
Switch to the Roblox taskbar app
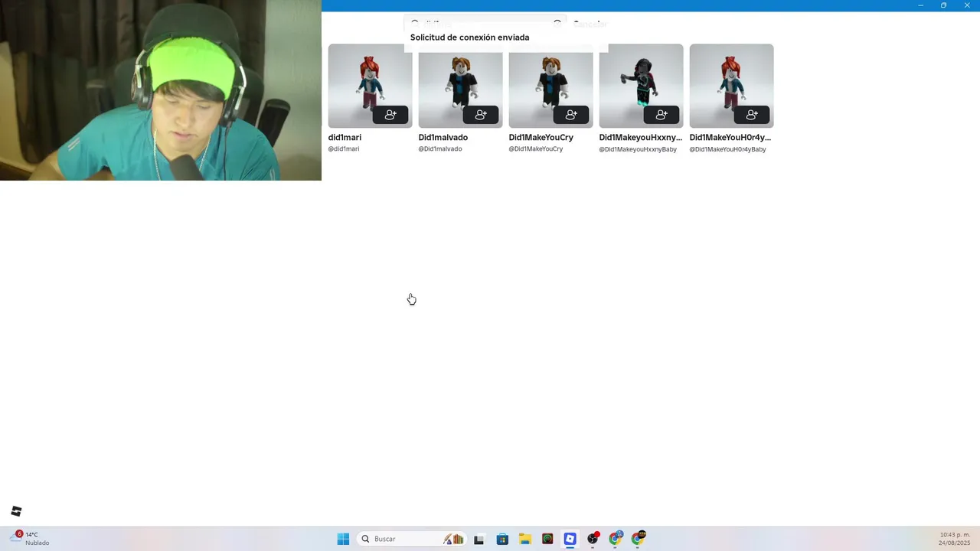point(570,539)
